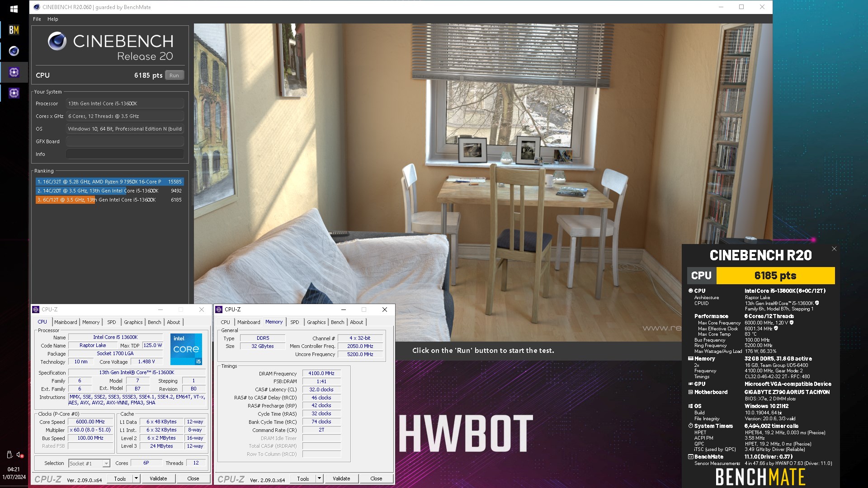
Task: Click the shield beside Max Core Frequency
Action: (792, 323)
